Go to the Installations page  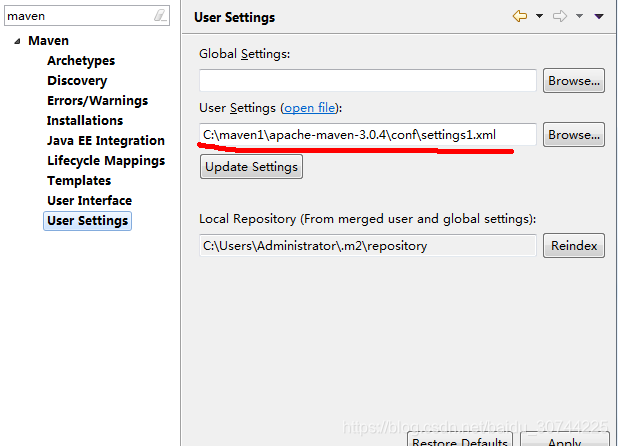85,121
